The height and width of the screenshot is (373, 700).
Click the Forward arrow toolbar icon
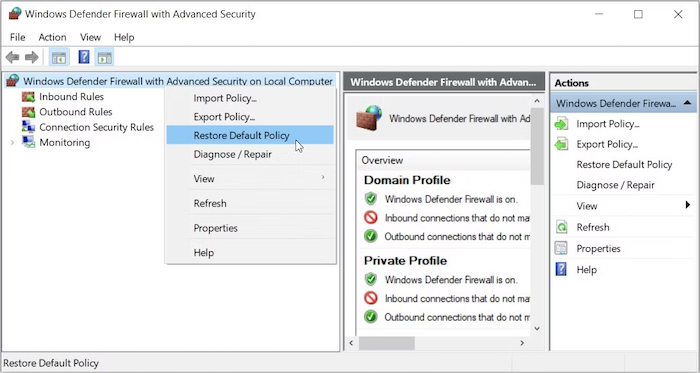[32, 57]
